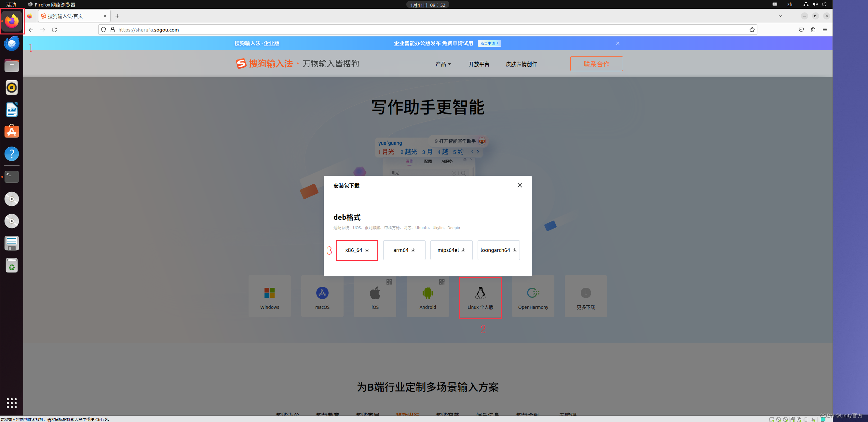This screenshot has width=868, height=422.
Task: Open the Linux 个人版 download option
Action: [481, 297]
